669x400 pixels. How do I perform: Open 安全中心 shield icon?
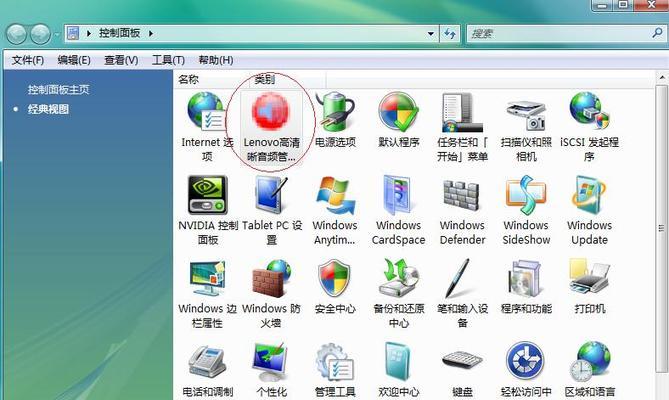tap(335, 279)
